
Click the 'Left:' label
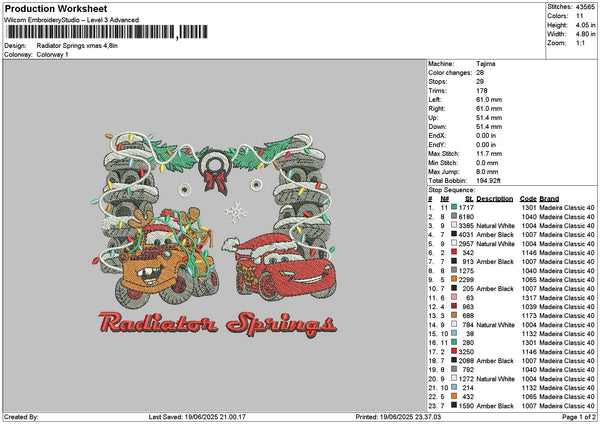435,99
